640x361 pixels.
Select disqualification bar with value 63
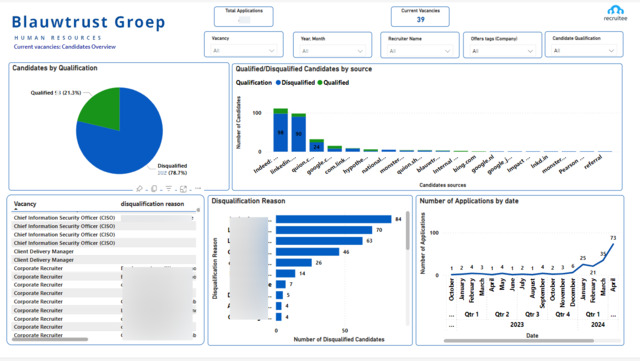pos(319,241)
